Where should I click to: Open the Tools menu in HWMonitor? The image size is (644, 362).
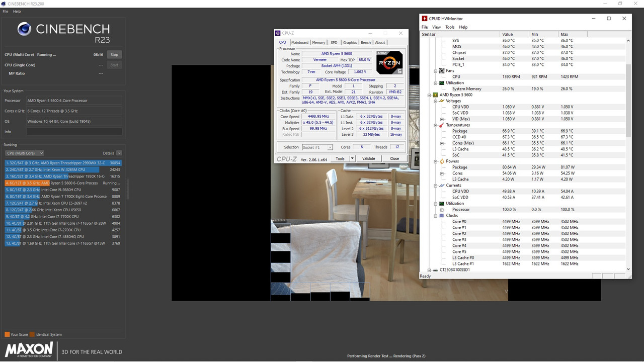(450, 27)
